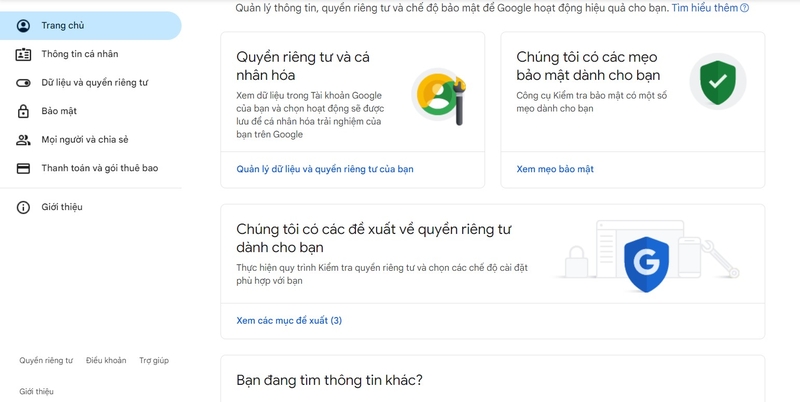
Task: Go to Dữ liệu và quyền riêng tư
Action: click(x=90, y=83)
